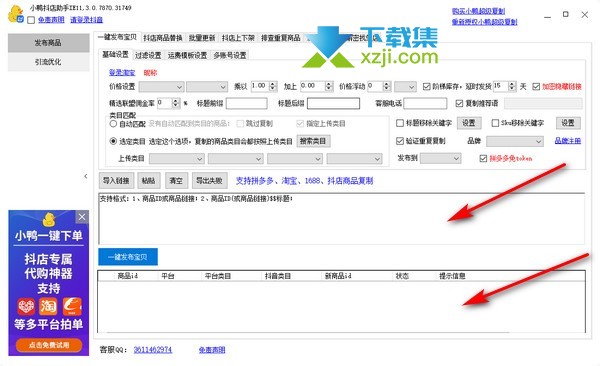600x366 pixels.
Task: Open the 过滤设置 tab
Action: tap(148, 56)
